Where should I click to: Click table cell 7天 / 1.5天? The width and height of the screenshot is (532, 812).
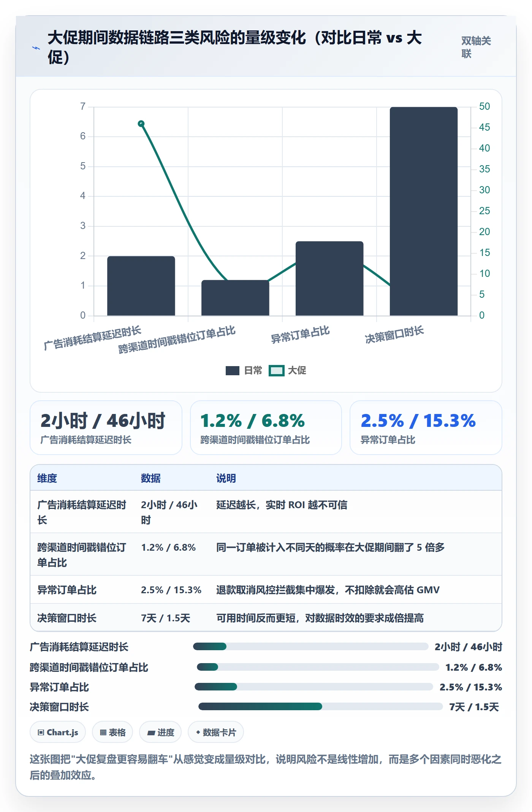[x=166, y=618]
